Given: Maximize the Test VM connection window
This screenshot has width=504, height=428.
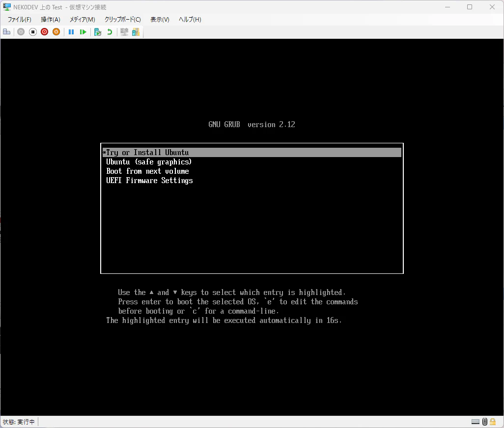Looking at the screenshot, I should click(x=470, y=7).
